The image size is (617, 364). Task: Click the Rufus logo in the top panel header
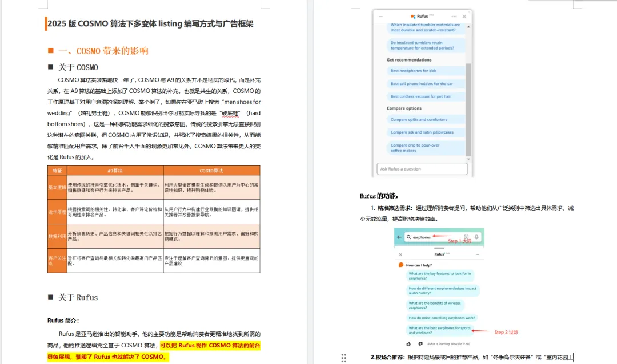[422, 16]
